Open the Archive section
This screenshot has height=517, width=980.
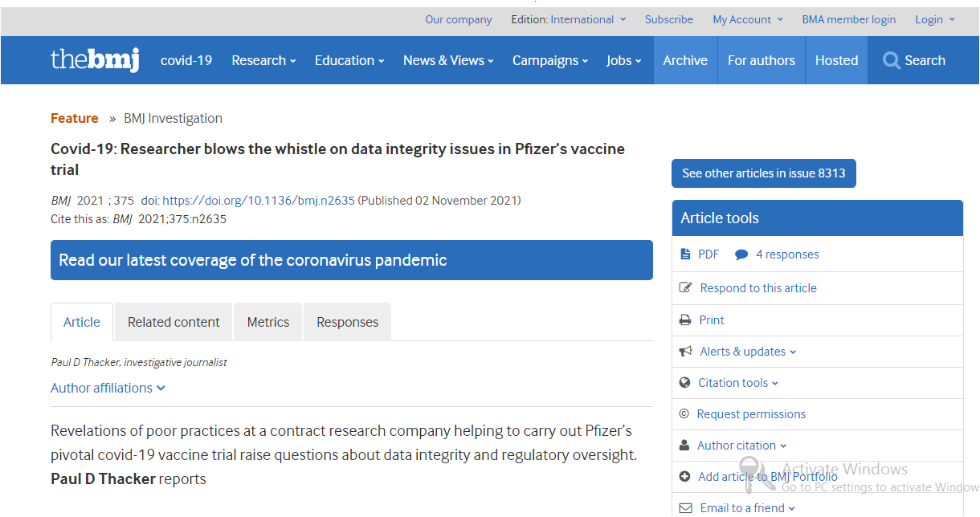(685, 60)
